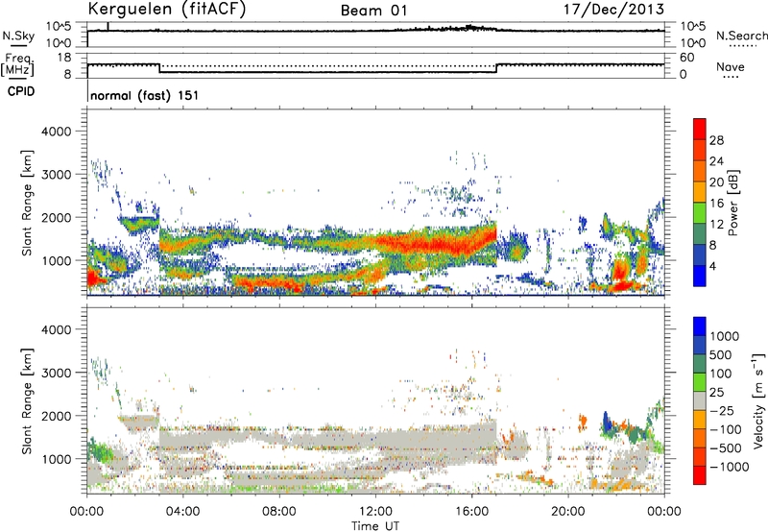Screen dimensions: 768x532
Task: Click the "N.Search" legend label
Action: point(741,36)
